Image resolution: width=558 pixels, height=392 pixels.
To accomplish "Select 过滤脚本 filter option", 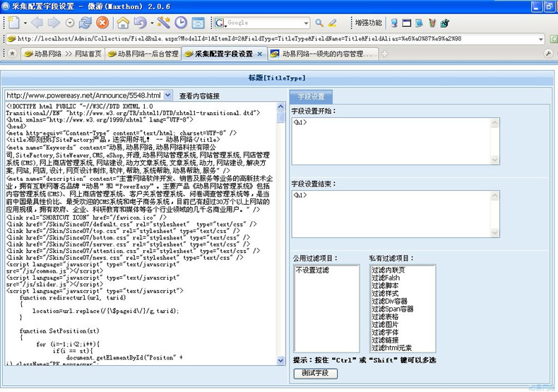I will pyautogui.click(x=385, y=285).
